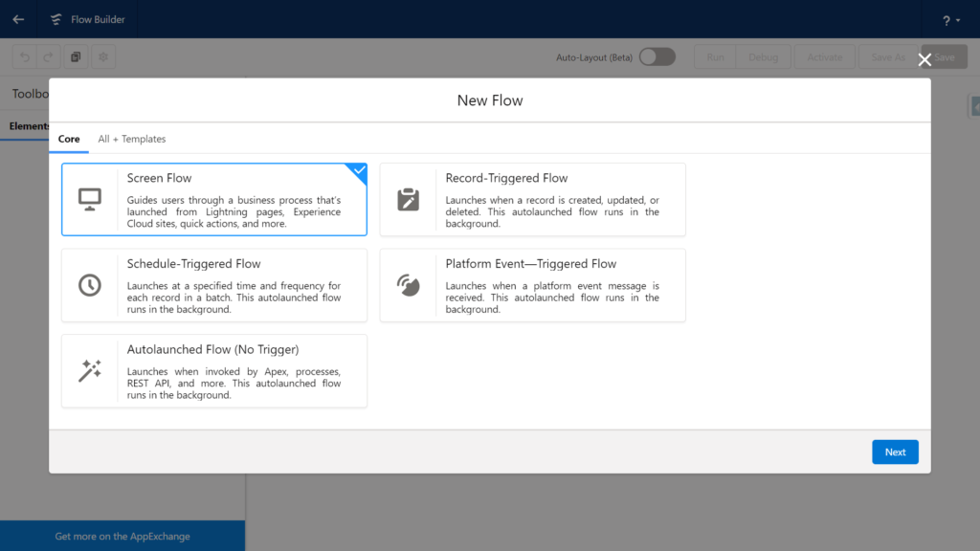Select the Schedule-Triggered Flow clock icon
Image resolution: width=980 pixels, height=551 pixels.
[x=90, y=285]
